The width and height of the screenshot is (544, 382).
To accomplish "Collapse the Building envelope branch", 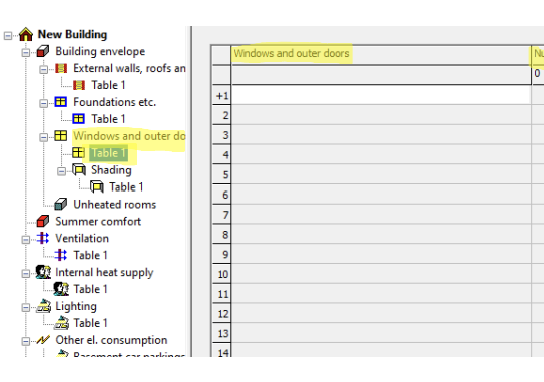I will click(x=26, y=53).
